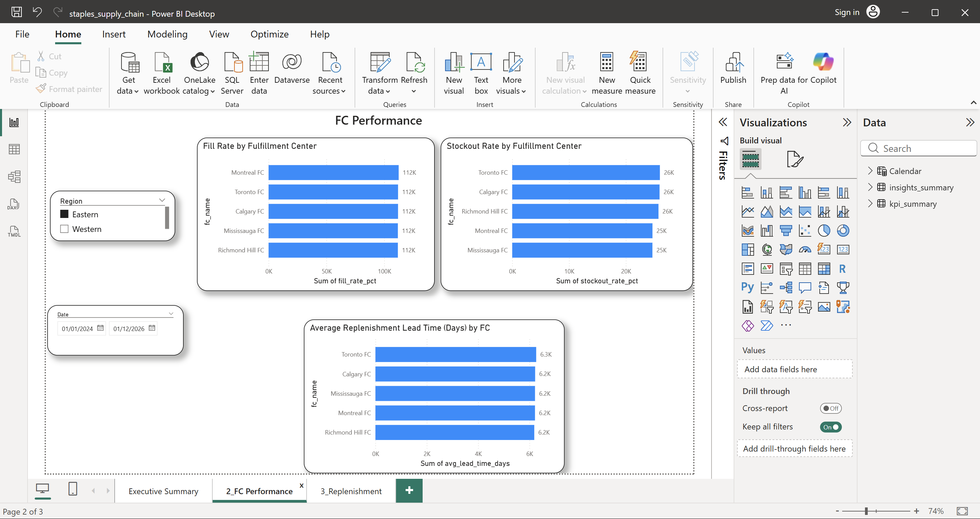Viewport: 980px width, 519px height.
Task: Open the 3_Replenishment page tab
Action: [351, 491]
